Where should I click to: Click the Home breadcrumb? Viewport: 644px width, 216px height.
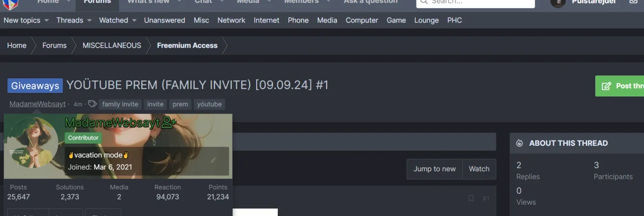point(17,45)
